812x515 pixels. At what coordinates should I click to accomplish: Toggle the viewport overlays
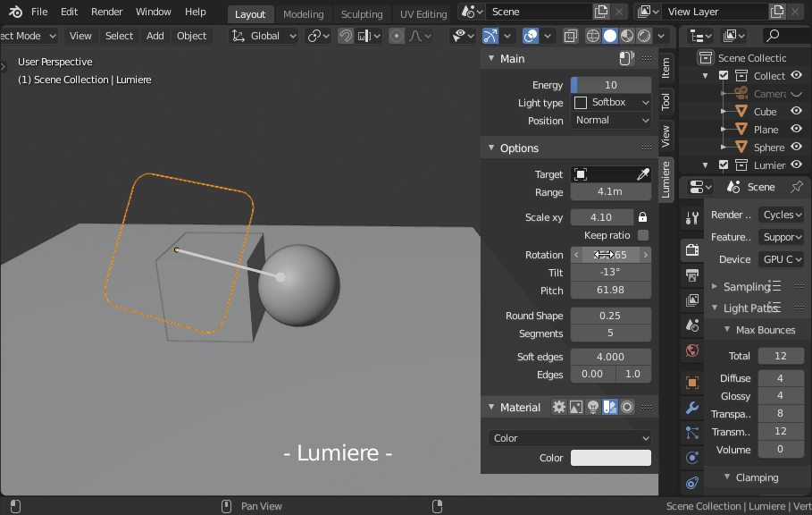tap(531, 36)
